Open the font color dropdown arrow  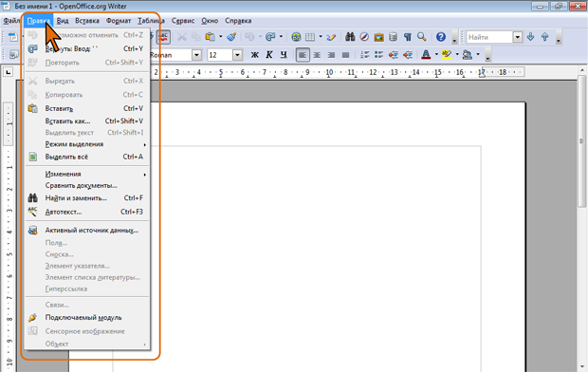pos(436,55)
